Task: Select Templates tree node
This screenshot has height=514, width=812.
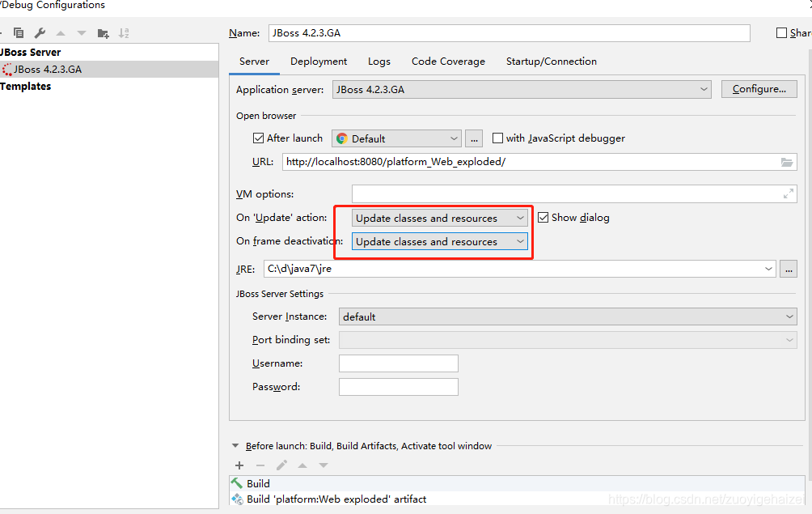Action: 25,86
